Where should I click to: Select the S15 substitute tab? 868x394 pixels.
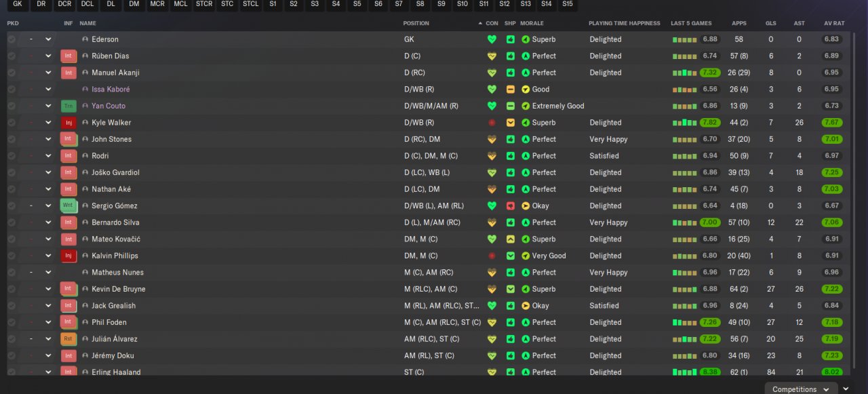pyautogui.click(x=567, y=4)
